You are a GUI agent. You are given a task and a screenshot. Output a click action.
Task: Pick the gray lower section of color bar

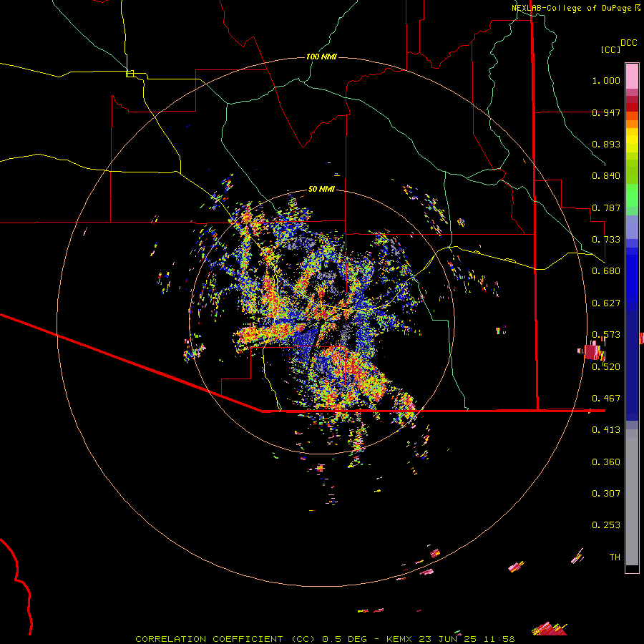[632, 497]
